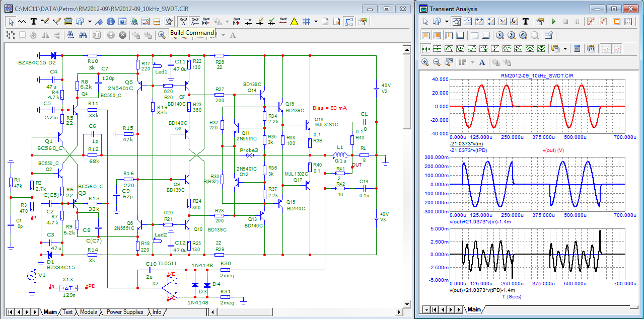Open the grid options dropdown arrow

[316, 22]
